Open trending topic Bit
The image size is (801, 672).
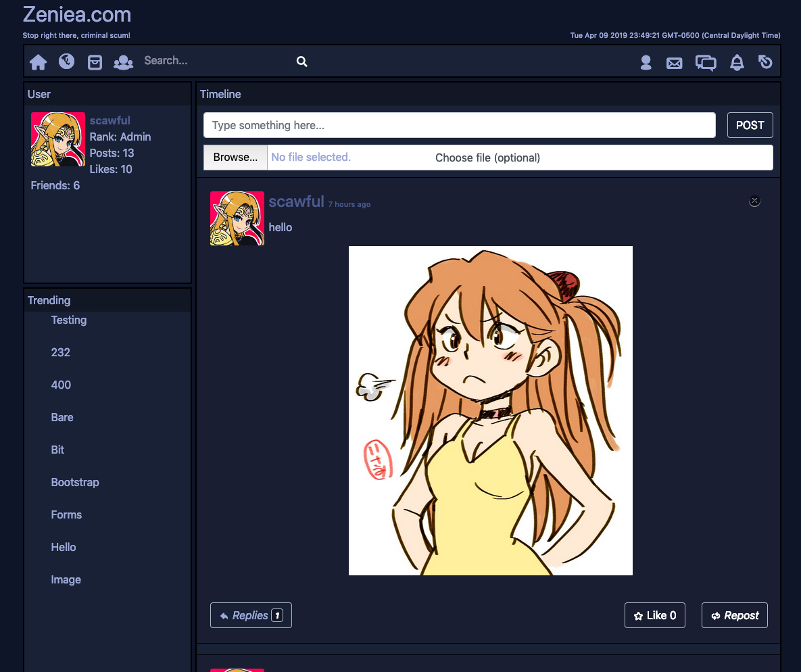click(57, 450)
